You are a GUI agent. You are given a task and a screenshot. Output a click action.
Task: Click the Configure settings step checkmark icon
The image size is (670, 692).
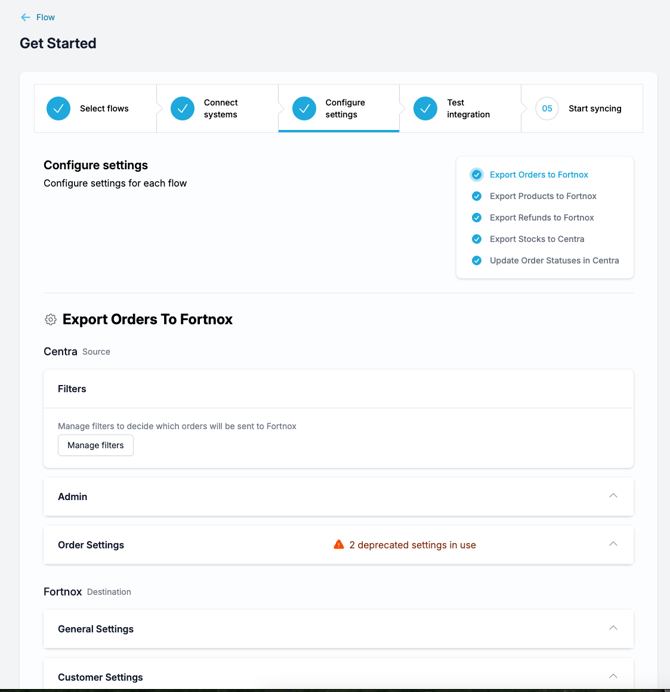pos(304,108)
